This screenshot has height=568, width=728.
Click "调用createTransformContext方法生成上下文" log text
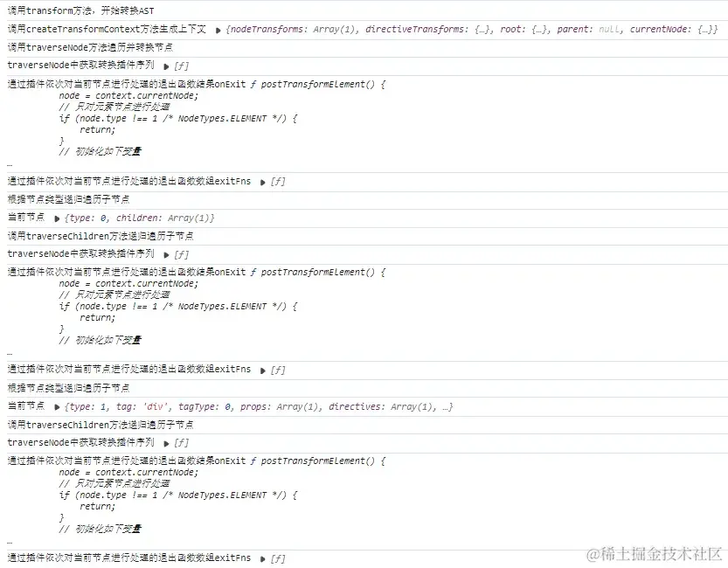pyautogui.click(x=107, y=29)
